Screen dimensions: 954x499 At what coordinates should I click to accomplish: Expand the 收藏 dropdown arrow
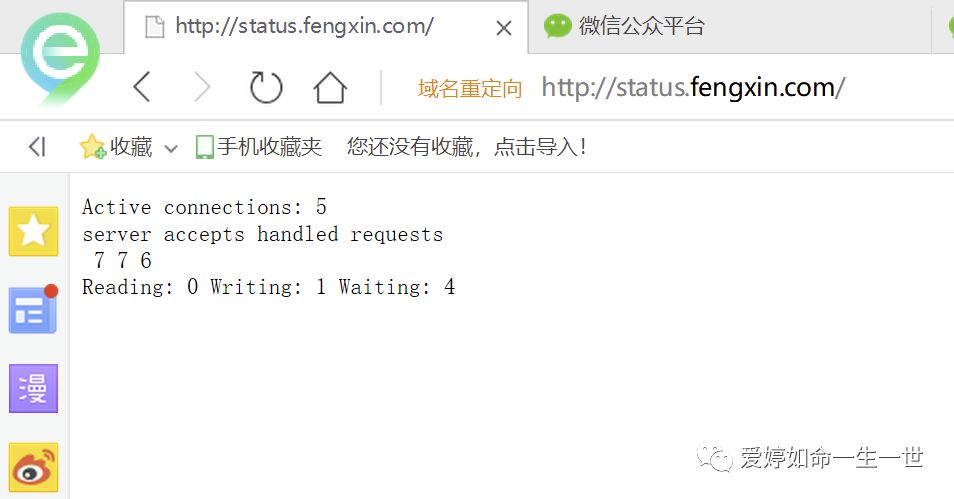(171, 148)
